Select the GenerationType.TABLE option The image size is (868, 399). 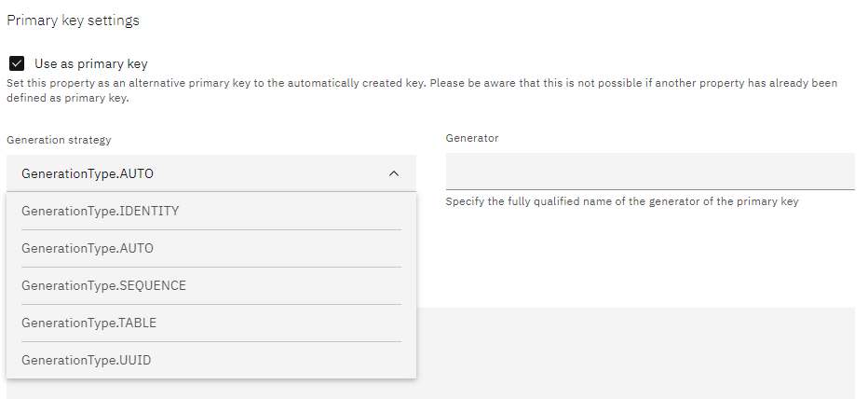[x=88, y=323]
